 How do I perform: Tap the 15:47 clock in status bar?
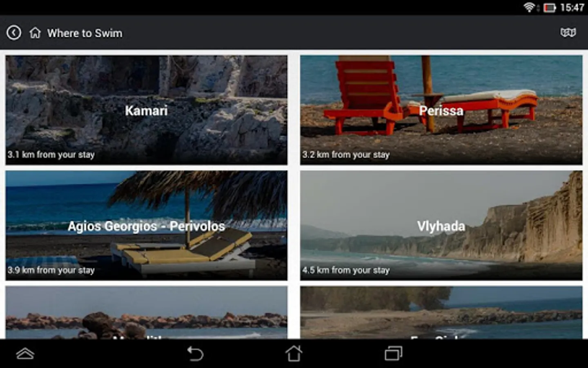click(x=572, y=7)
